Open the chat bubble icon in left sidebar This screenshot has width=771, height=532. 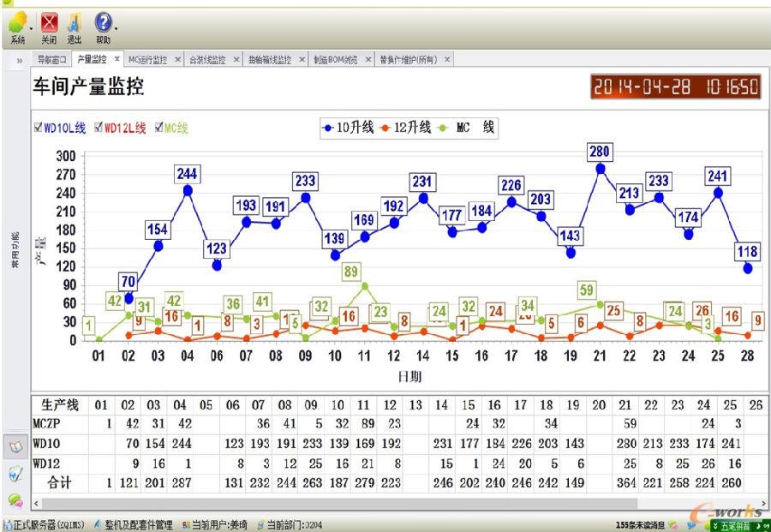15,499
